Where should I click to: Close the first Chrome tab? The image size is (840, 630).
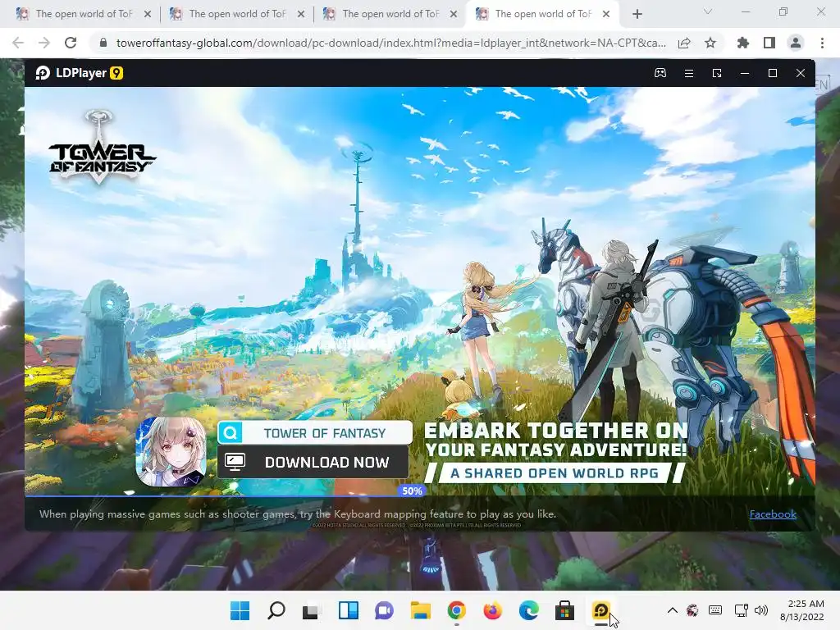(148, 14)
